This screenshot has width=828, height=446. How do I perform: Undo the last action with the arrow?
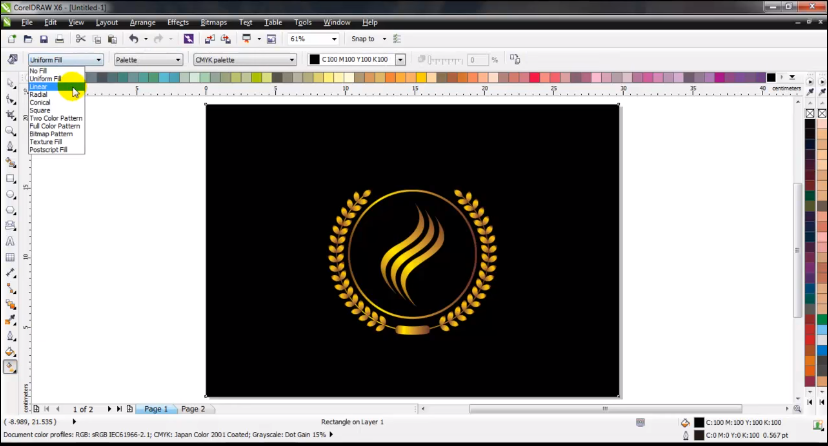point(134,39)
